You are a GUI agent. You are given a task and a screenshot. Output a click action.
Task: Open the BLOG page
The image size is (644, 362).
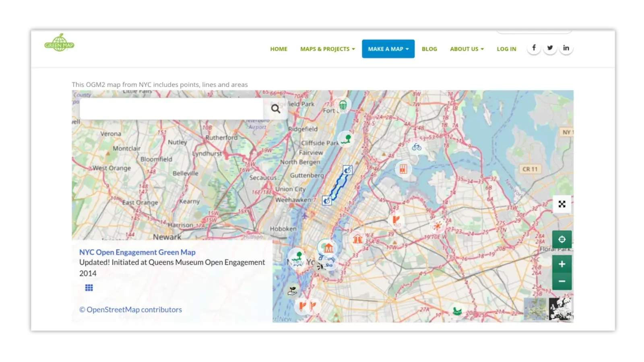point(429,49)
